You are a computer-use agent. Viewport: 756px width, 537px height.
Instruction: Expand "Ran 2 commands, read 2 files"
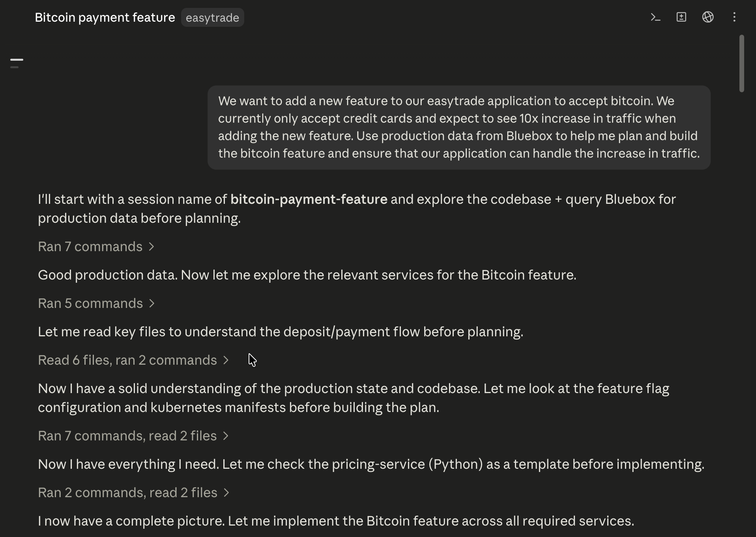pos(134,493)
